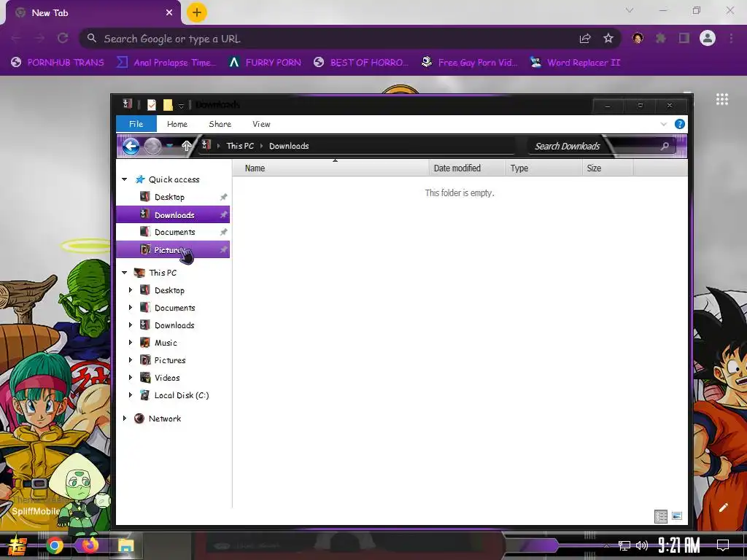Viewport: 747px width, 560px height.
Task: Open File Explorer taskbar icon
Action: click(x=125, y=545)
